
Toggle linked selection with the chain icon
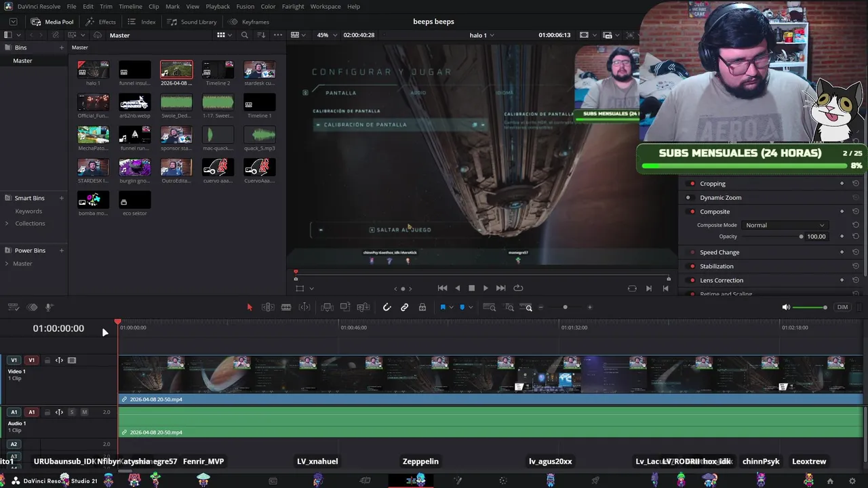[405, 307]
